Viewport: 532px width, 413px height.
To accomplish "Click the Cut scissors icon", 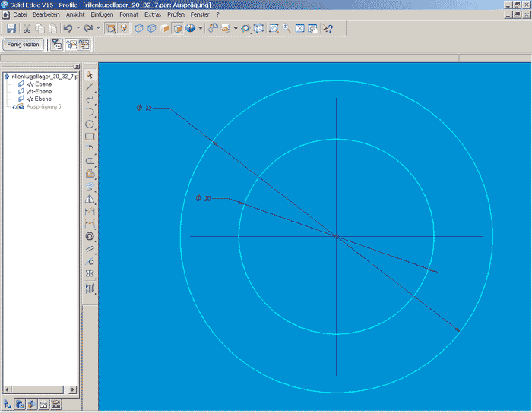I will (27, 28).
